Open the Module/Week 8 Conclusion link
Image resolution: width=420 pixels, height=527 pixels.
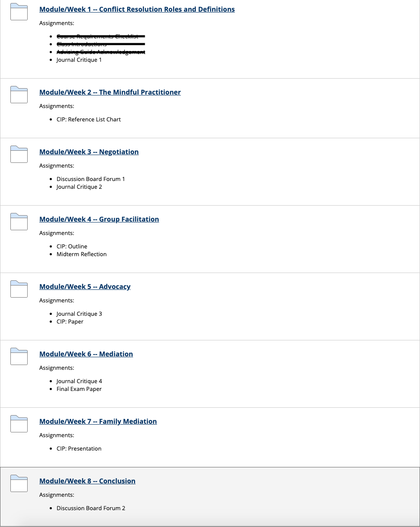(87, 481)
